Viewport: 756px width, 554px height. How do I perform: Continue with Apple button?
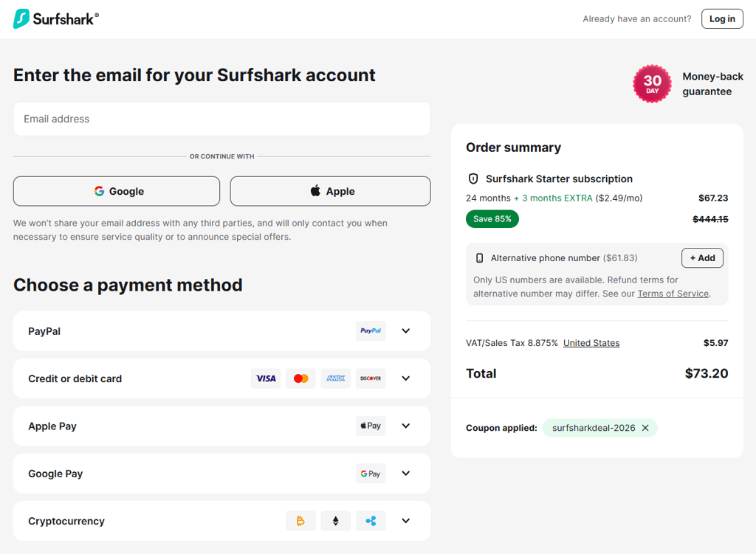point(330,191)
